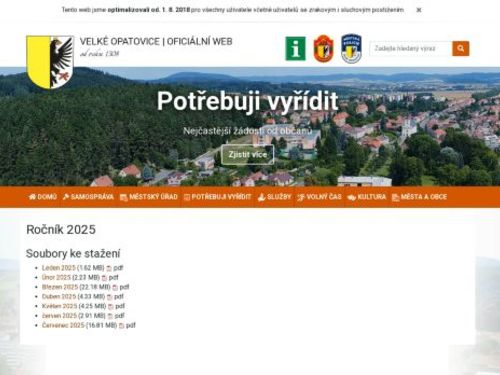Viewport: 500px width, 375px height.
Task: Download the Leden 2025 file
Action: pyautogui.click(x=59, y=268)
